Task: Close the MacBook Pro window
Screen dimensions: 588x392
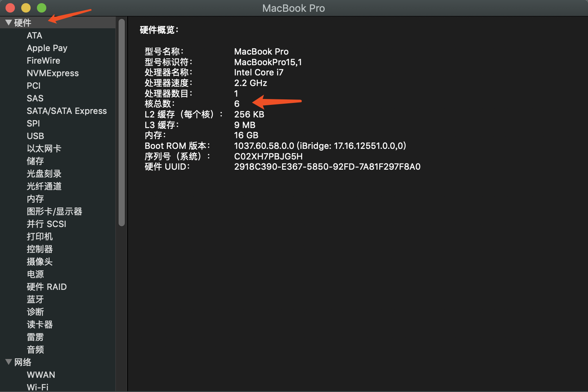Action: tap(10, 8)
